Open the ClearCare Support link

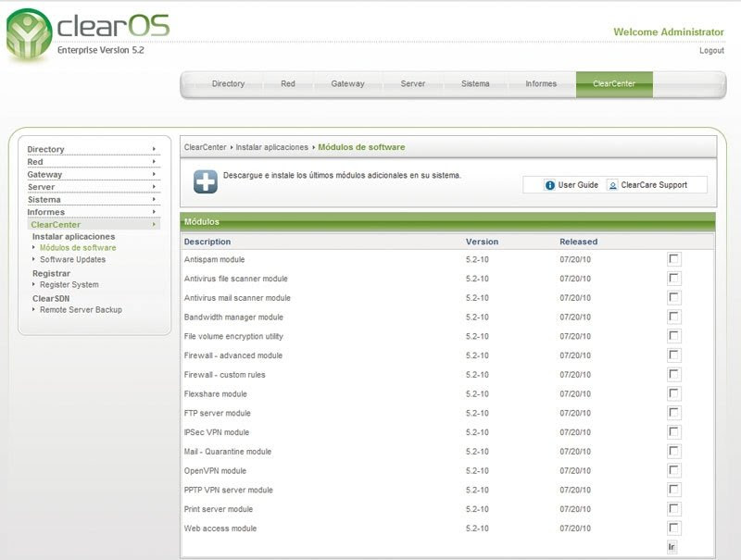[654, 185]
